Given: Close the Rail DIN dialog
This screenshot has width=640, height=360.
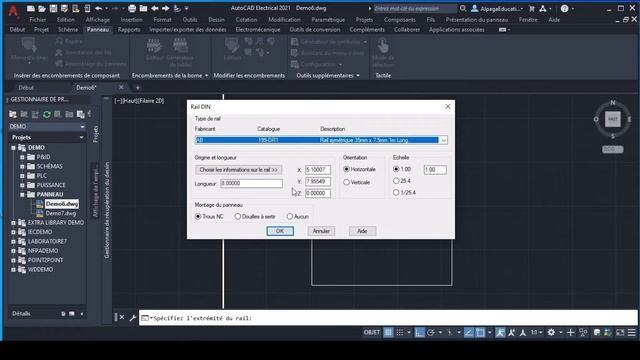Looking at the screenshot, I should pyautogui.click(x=448, y=106).
